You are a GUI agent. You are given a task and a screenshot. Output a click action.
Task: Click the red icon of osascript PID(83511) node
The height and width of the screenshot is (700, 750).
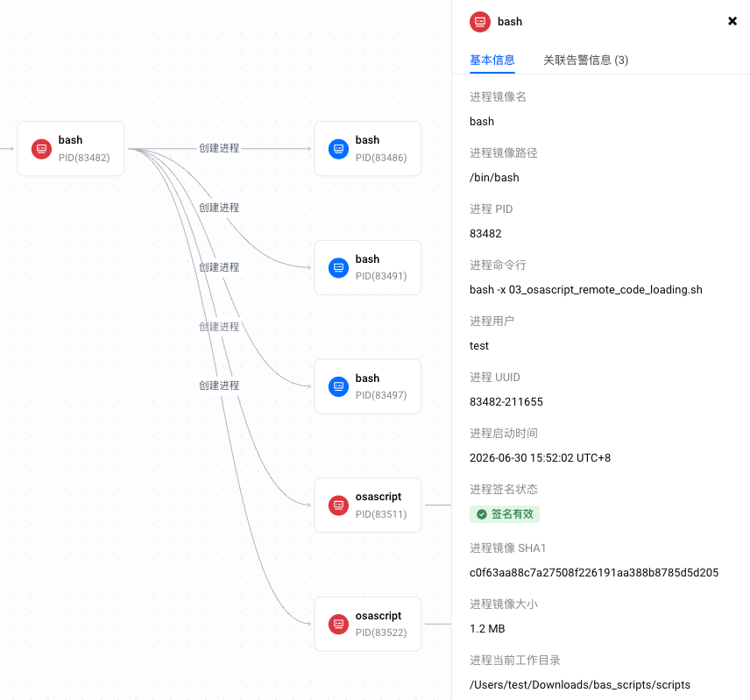pyautogui.click(x=339, y=506)
